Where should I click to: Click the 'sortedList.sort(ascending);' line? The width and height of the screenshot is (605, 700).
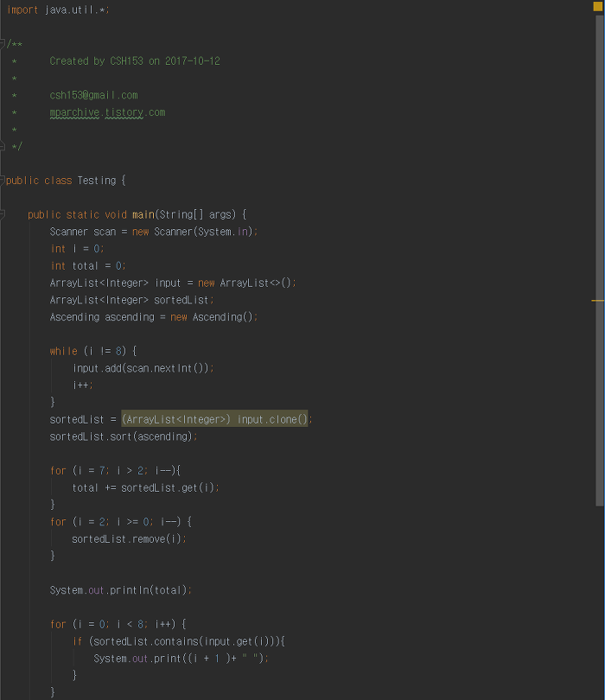point(124,436)
